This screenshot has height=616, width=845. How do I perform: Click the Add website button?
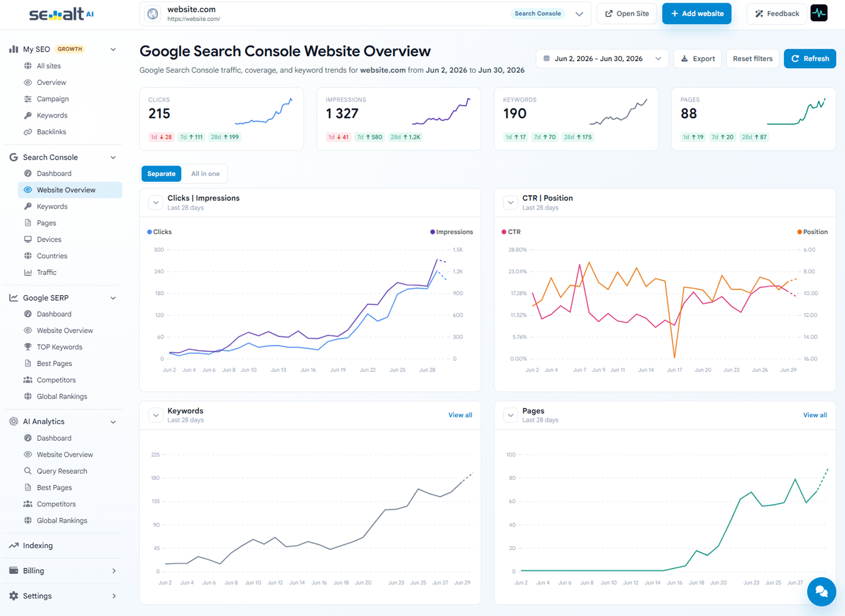click(x=697, y=13)
